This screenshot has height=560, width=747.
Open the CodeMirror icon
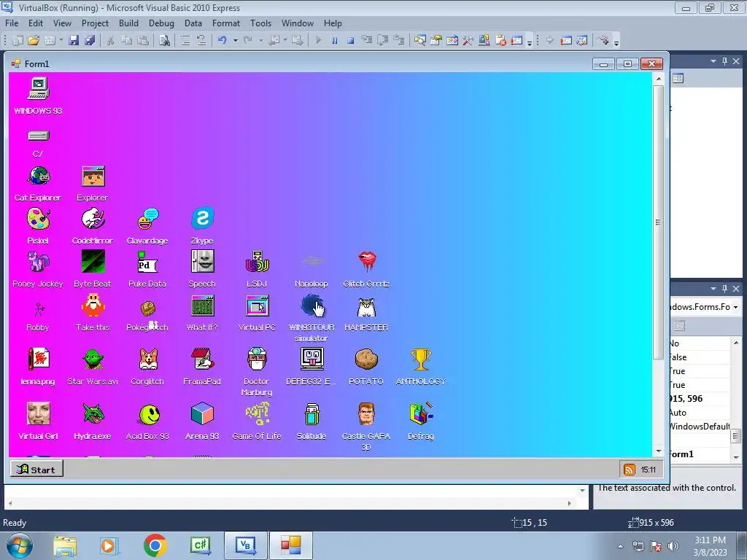93,219
